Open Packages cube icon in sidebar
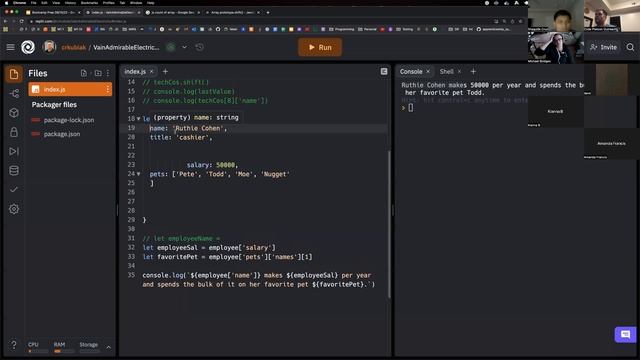This screenshot has height=360, width=640. pos(14,113)
